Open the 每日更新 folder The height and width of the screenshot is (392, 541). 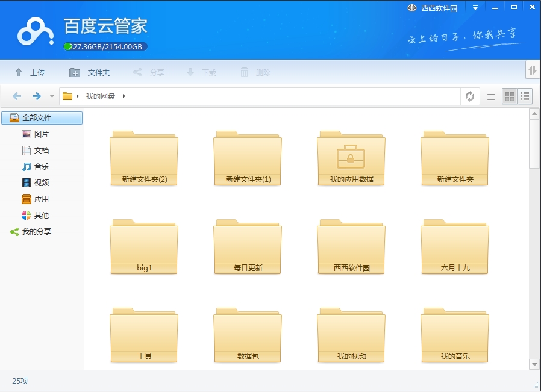click(x=247, y=247)
